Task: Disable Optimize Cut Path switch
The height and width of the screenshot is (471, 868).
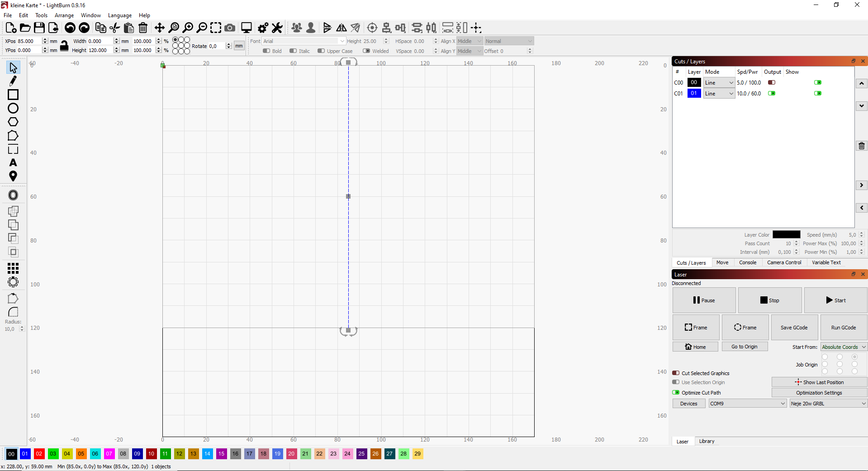Action: coord(676,393)
